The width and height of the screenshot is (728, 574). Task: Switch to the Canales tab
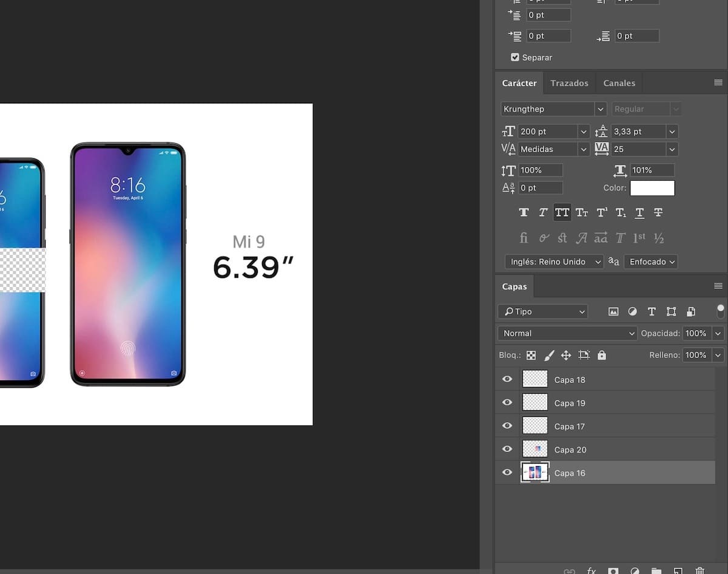pyautogui.click(x=619, y=83)
